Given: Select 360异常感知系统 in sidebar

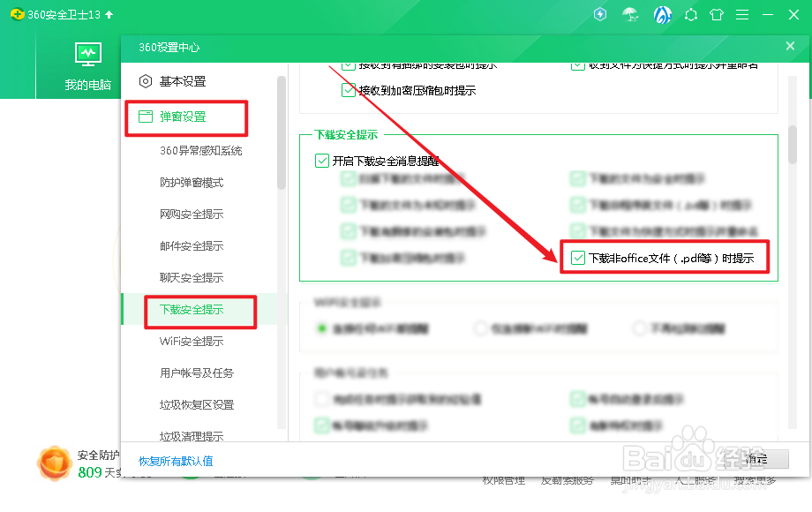Looking at the screenshot, I should click(x=201, y=151).
